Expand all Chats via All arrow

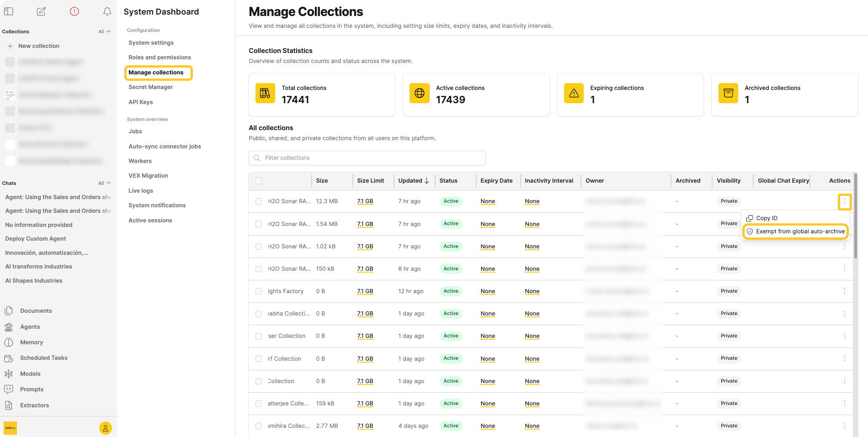104,183
